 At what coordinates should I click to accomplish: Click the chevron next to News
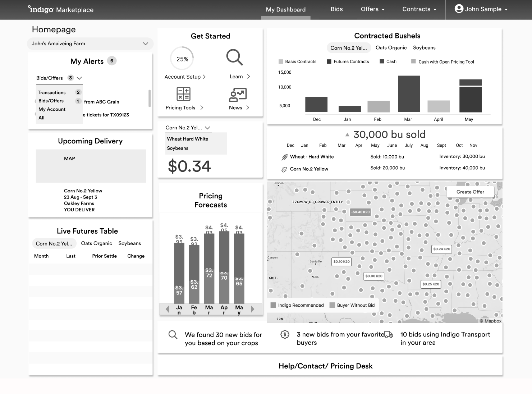tap(248, 107)
